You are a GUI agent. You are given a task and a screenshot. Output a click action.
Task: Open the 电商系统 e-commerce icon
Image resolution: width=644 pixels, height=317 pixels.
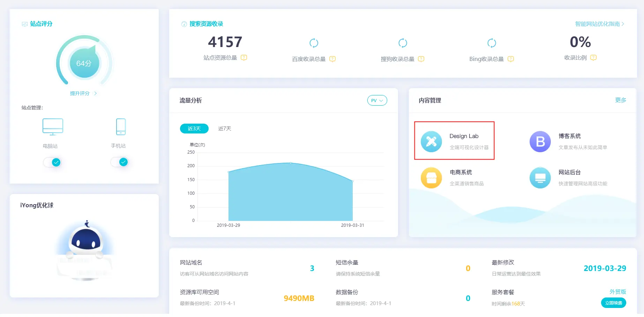(x=431, y=178)
